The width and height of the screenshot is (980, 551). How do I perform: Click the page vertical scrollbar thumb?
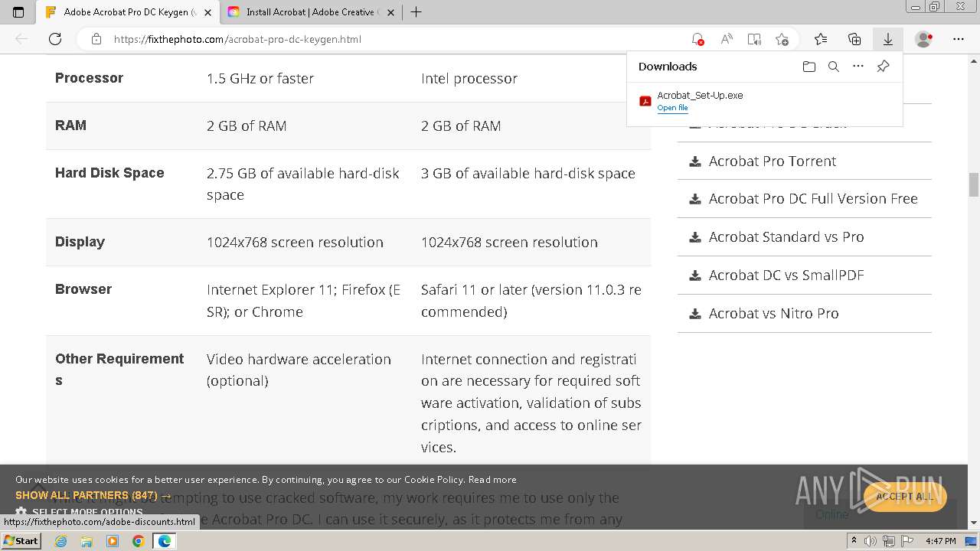(974, 184)
